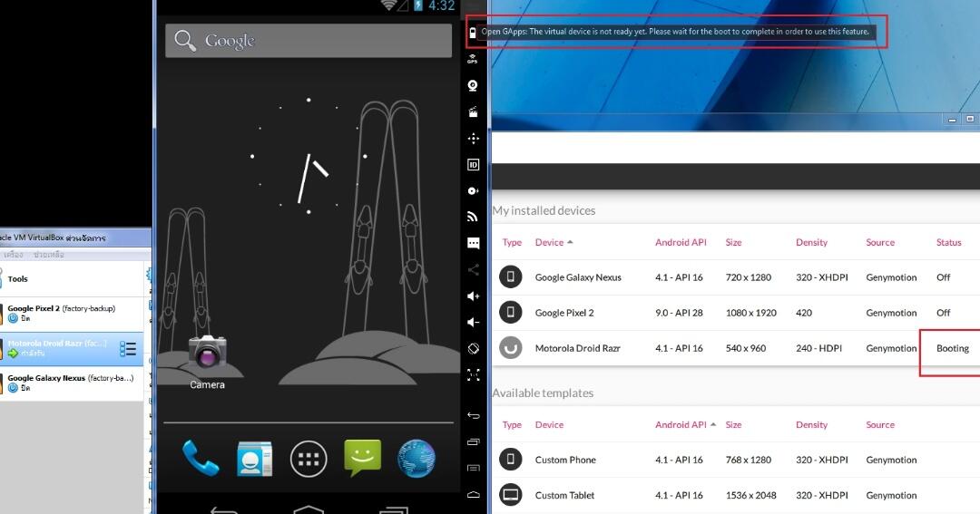Tap the 4:32 time in Android status bar
980x514 pixels.
[441, 5]
